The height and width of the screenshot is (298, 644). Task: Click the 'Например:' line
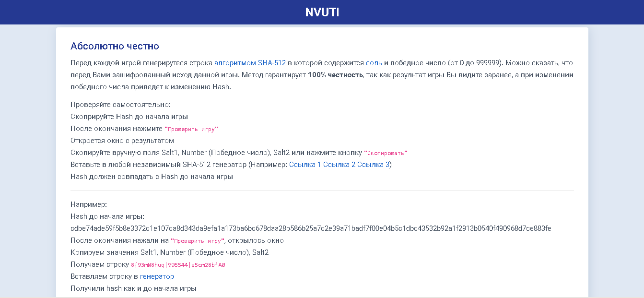[89, 204]
